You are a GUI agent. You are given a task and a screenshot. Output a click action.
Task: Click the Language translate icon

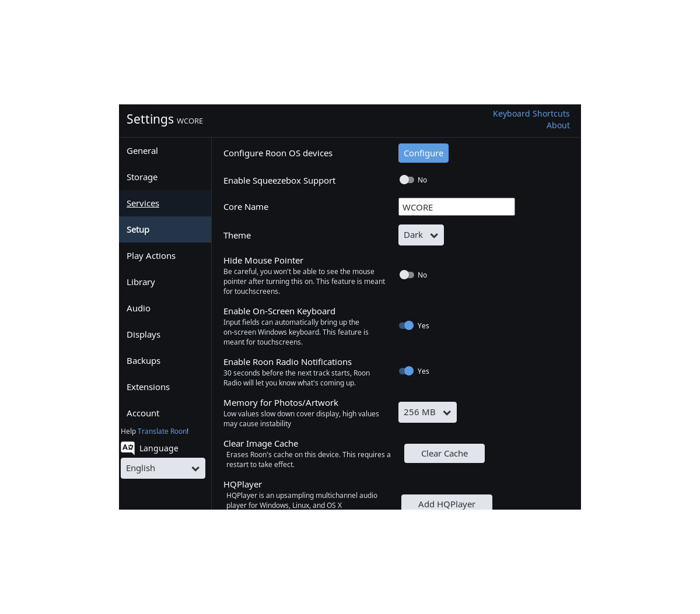(x=128, y=448)
